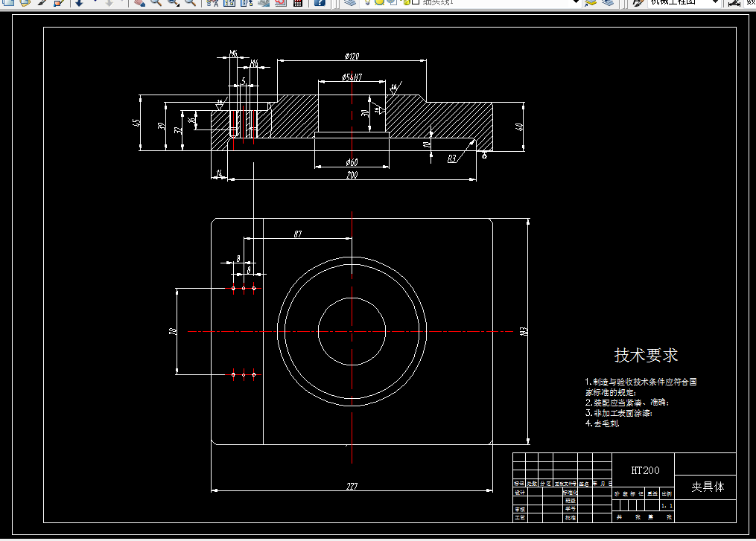Click the Zoom Previous magnifier
The height and width of the screenshot is (541, 756).
[x=191, y=2]
